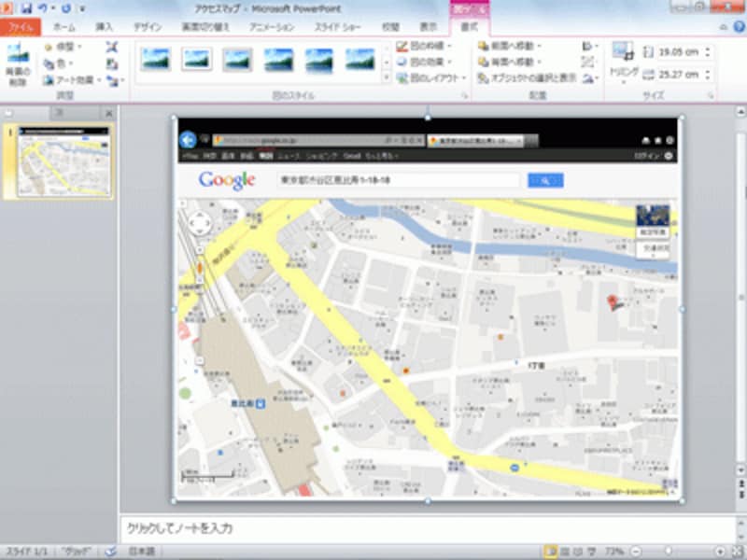747x560 pixels.
Task: Open the ファイル (File) tab
Action: [x=21, y=27]
